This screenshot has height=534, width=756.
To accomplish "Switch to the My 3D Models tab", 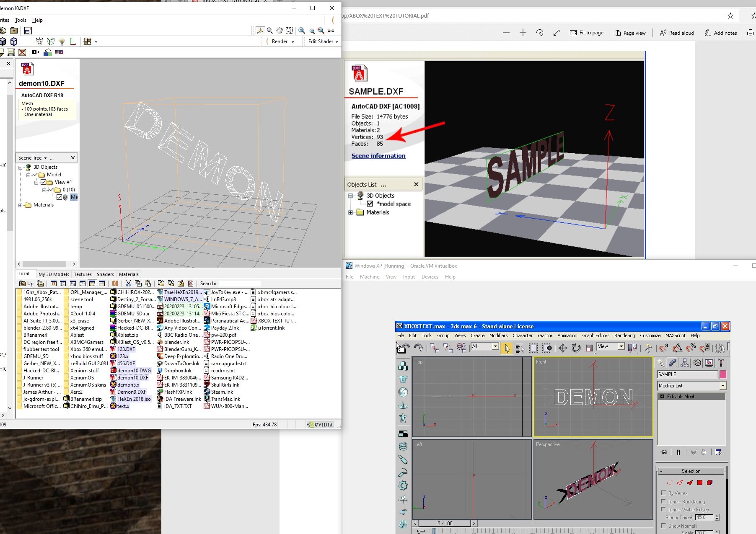I will tap(54, 274).
